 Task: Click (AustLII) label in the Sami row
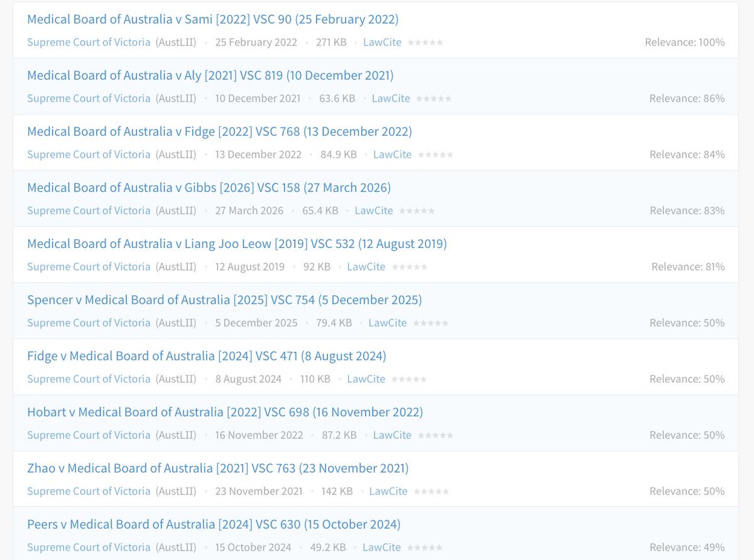coord(176,42)
